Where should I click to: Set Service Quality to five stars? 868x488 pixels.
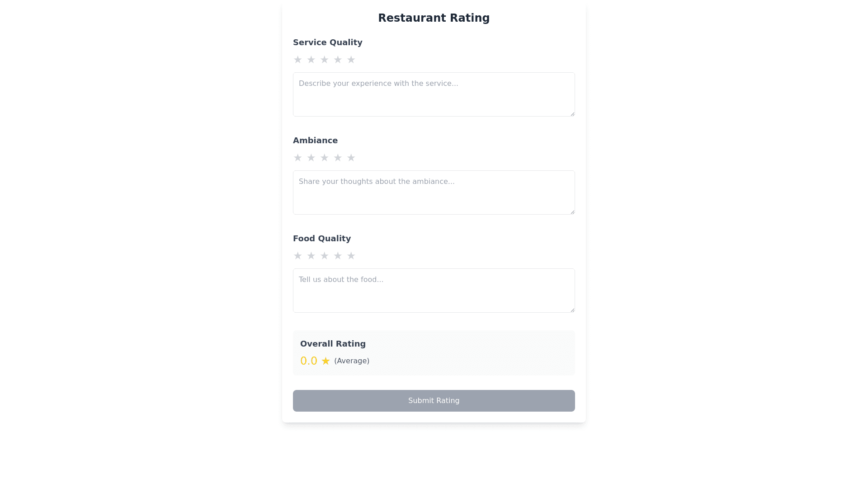(x=351, y=60)
